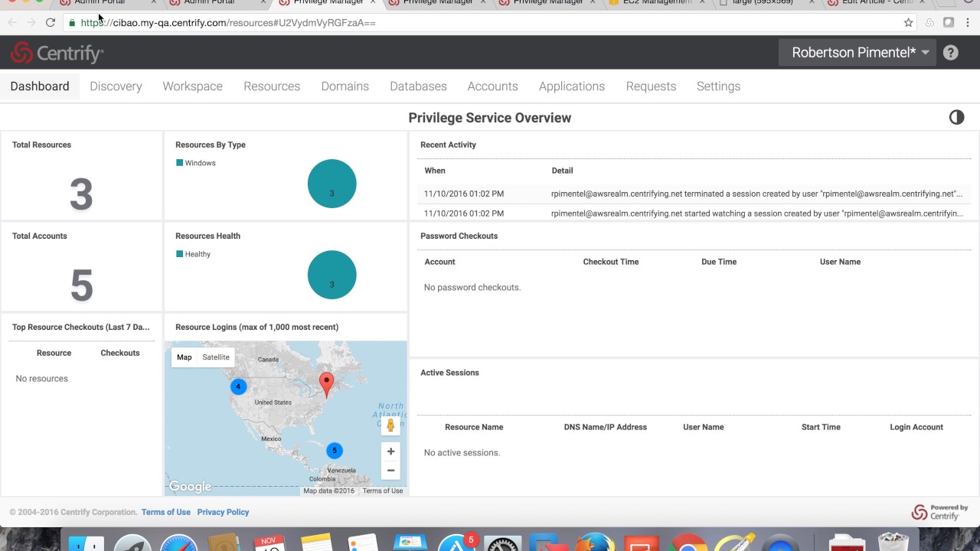Toggle the dashboard contrast half-circle icon
The image size is (980, 551).
click(x=956, y=117)
